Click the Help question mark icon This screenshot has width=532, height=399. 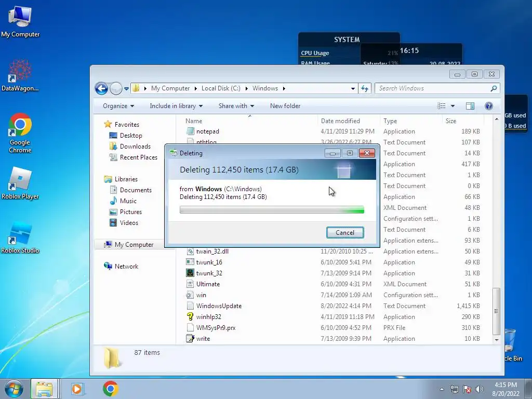488,106
